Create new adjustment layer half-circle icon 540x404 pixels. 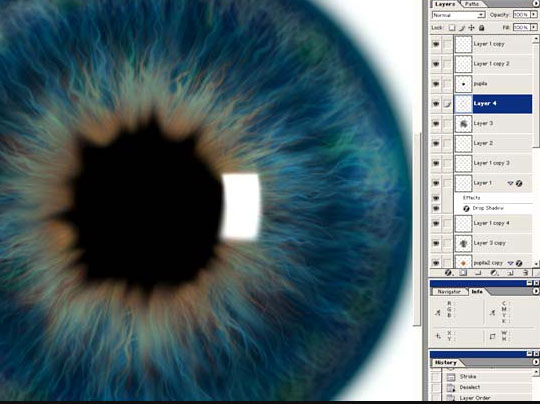tap(494, 273)
